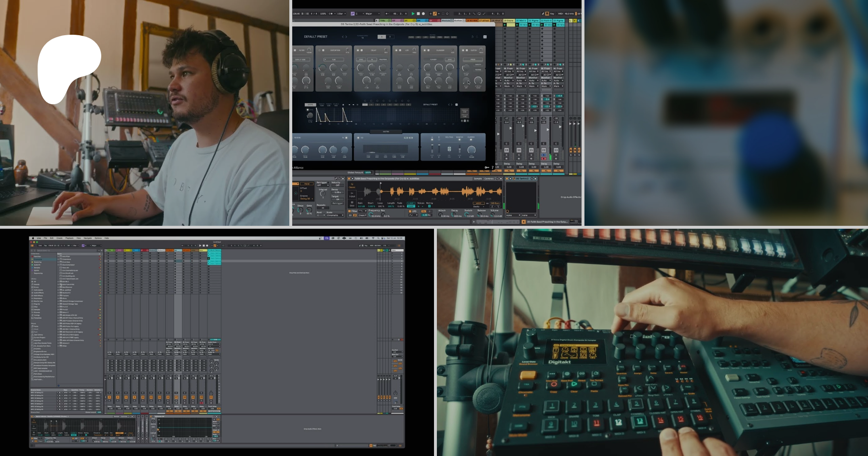Click the Draw Mode pencil icon beside Key
This screenshot has width=868, height=456.
[543, 14]
